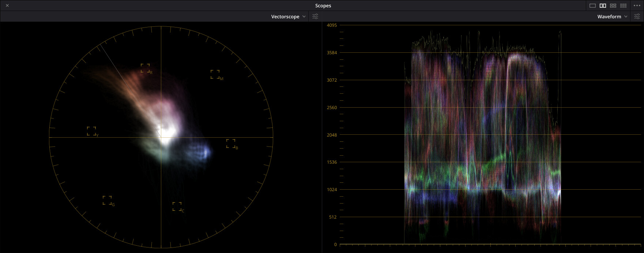Click the 4095 waveform scale label
Viewport: 644px width, 253px height.
(332, 25)
